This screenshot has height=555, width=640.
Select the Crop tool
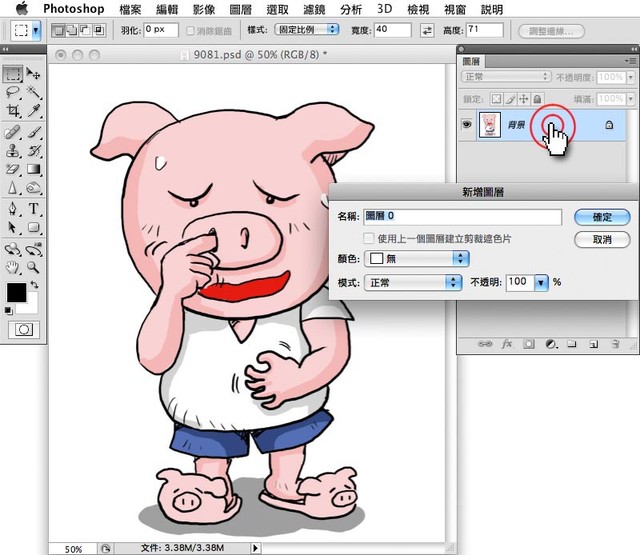tap(12, 110)
